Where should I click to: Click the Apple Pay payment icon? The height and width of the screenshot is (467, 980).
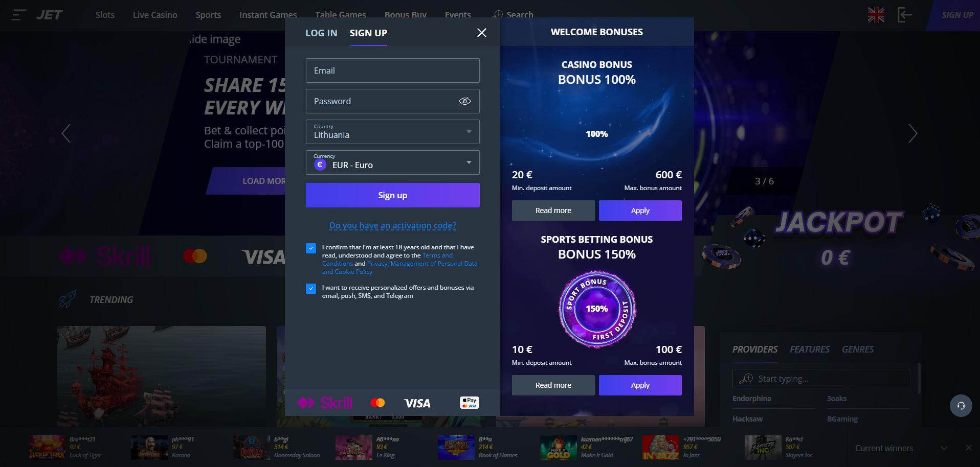coord(470,403)
